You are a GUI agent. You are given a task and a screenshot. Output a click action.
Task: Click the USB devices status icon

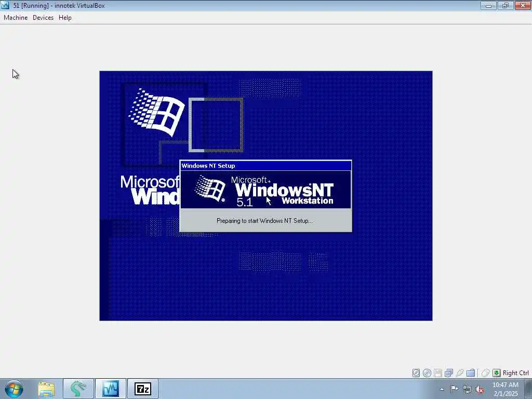coord(459,373)
